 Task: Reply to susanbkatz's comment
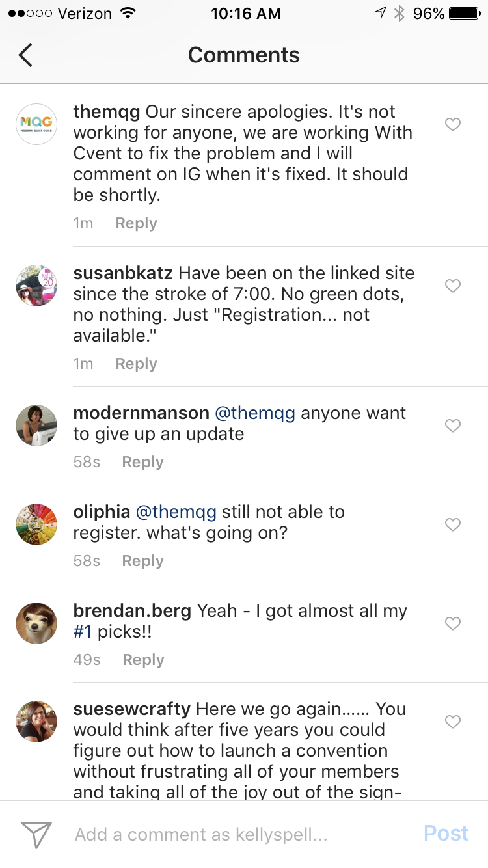click(x=136, y=364)
